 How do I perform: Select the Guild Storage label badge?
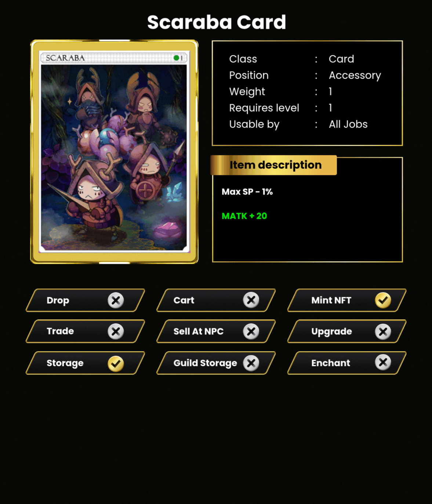pos(216,363)
